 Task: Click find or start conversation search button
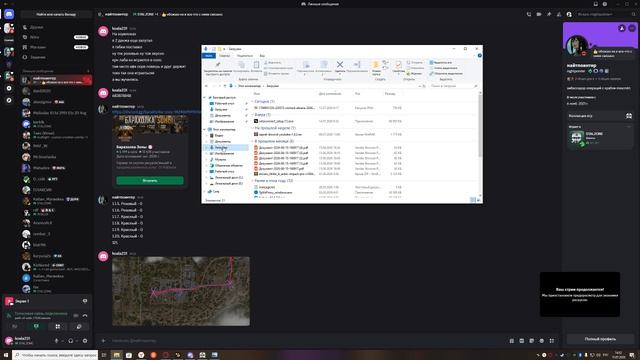56,14
